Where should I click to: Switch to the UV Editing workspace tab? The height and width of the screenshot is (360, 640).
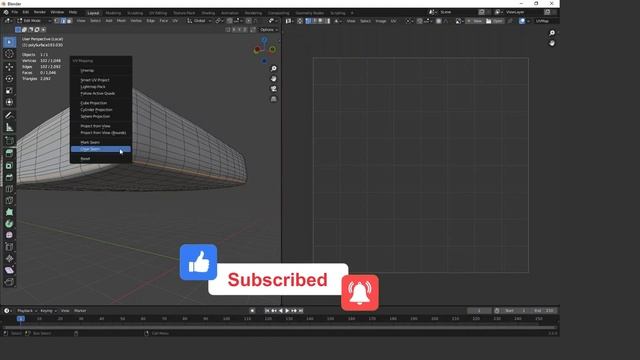(x=158, y=13)
